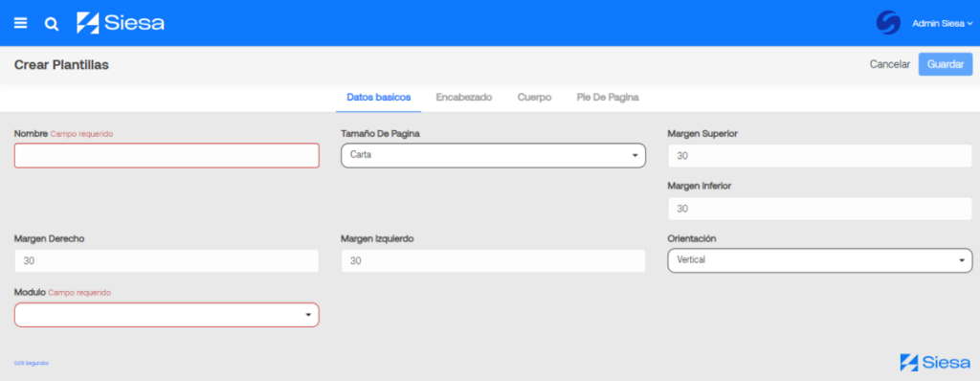This screenshot has height=381, width=980.
Task: Focus the Margen Izquierdo field
Action: (x=493, y=261)
